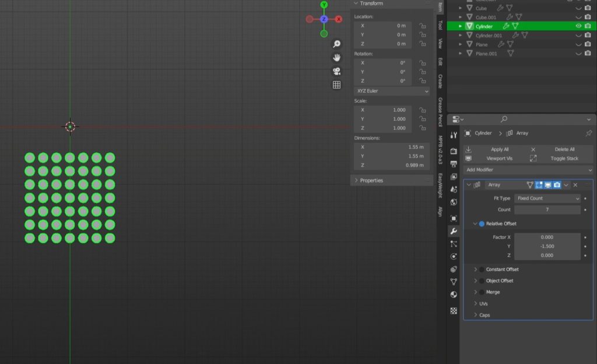This screenshot has height=364, width=597.
Task: Click the pan hand icon in viewport
Action: 336,58
